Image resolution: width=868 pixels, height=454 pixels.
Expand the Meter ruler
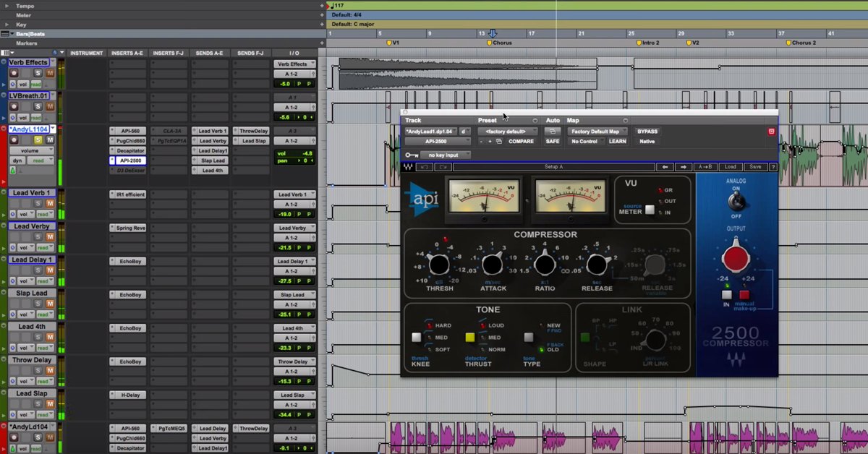pyautogui.click(x=8, y=15)
